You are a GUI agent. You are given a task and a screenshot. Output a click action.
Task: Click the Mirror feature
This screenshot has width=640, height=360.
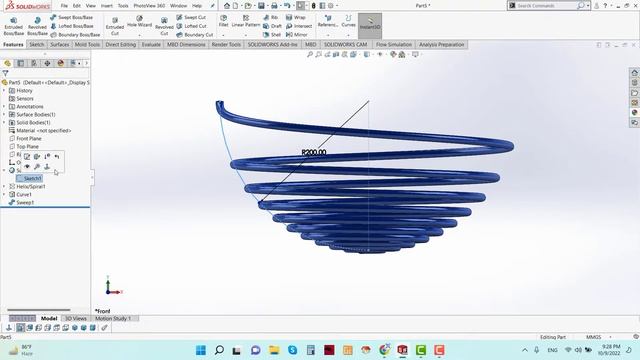tap(297, 35)
